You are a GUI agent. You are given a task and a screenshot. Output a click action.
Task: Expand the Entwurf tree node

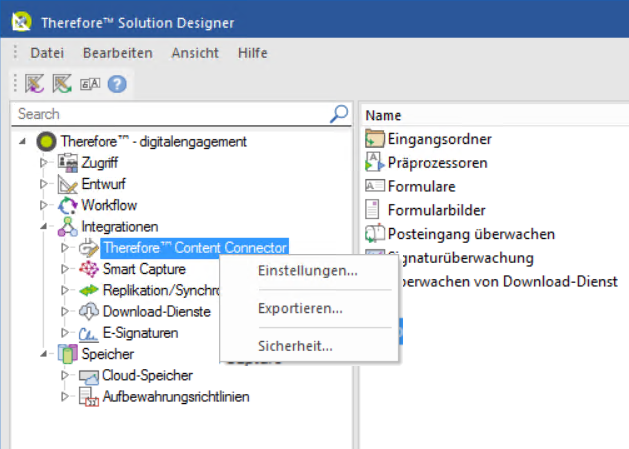tap(43, 184)
